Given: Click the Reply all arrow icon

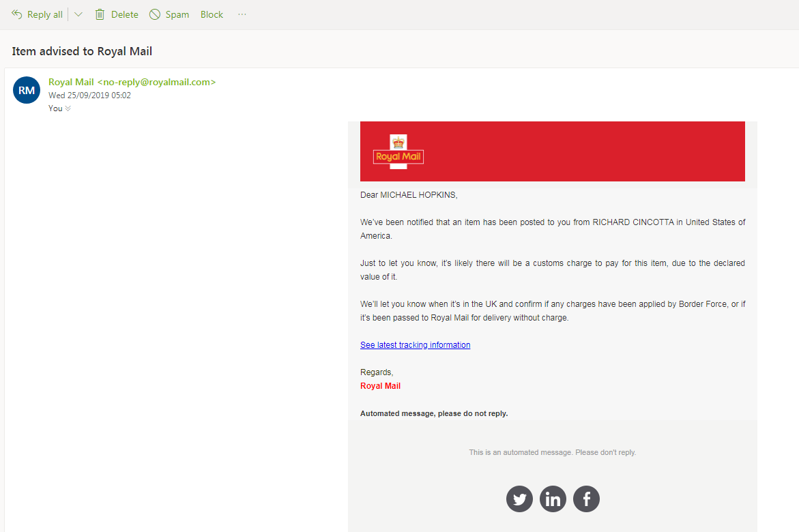Looking at the screenshot, I should coord(17,14).
